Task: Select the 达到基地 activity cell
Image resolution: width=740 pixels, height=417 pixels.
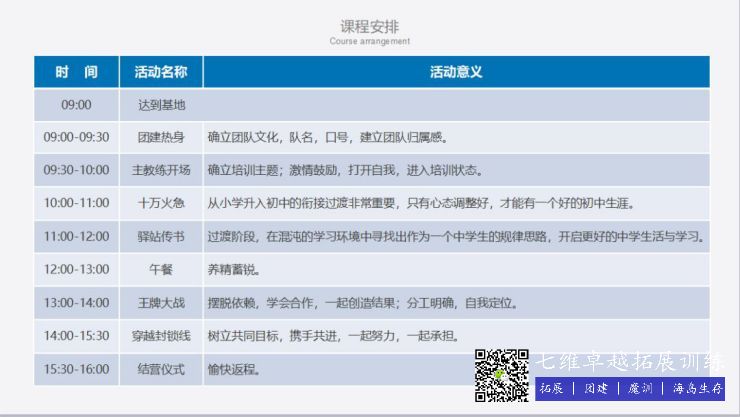Action: point(160,104)
